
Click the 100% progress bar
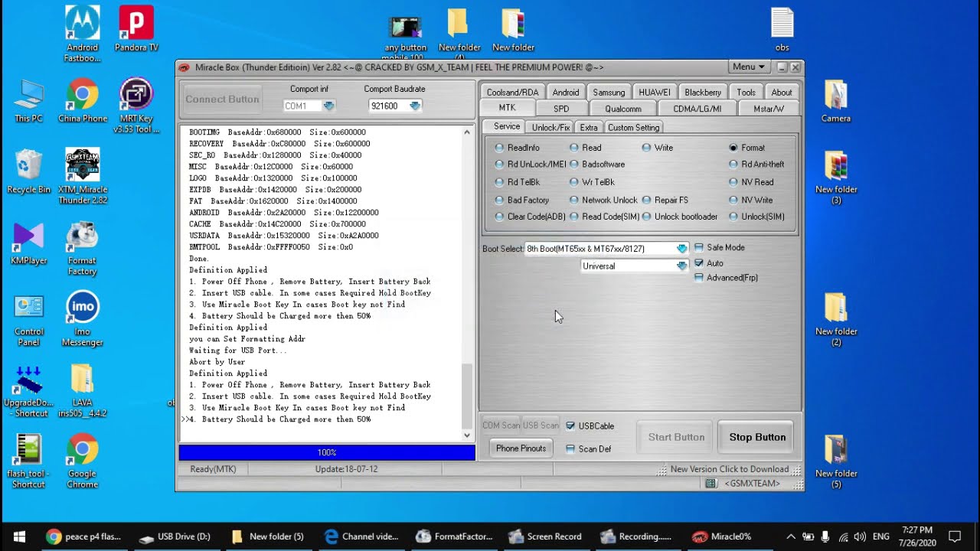point(327,453)
